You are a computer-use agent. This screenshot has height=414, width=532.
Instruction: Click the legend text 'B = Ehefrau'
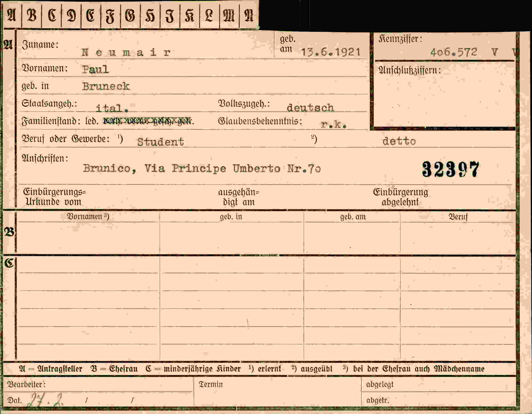point(114,369)
